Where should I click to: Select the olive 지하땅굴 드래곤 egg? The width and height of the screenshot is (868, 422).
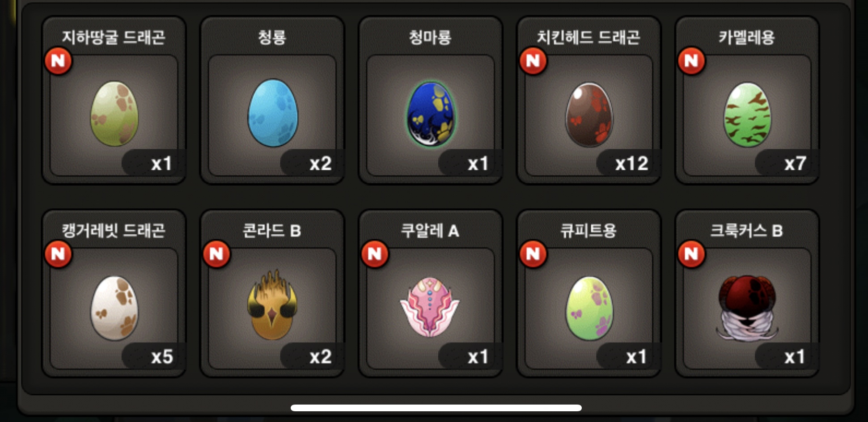[114, 114]
